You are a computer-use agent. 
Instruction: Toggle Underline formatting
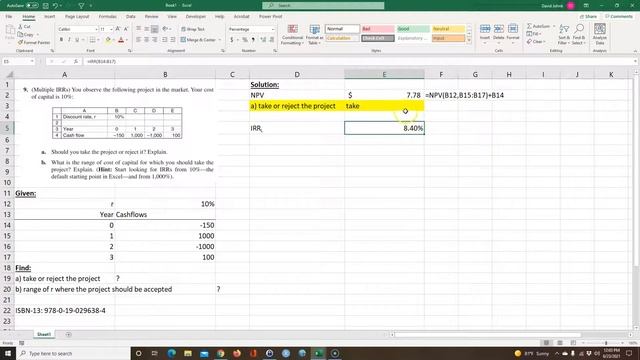point(77,40)
